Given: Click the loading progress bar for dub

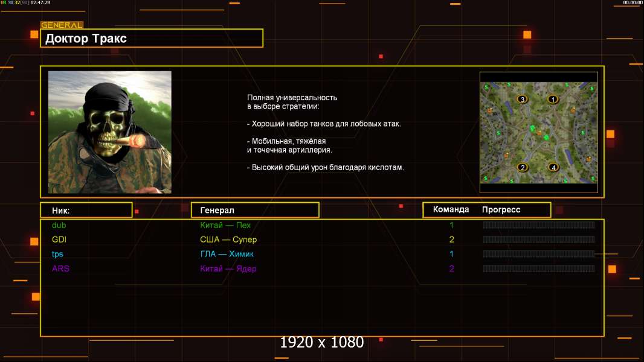Looking at the screenshot, I should click(x=538, y=225).
